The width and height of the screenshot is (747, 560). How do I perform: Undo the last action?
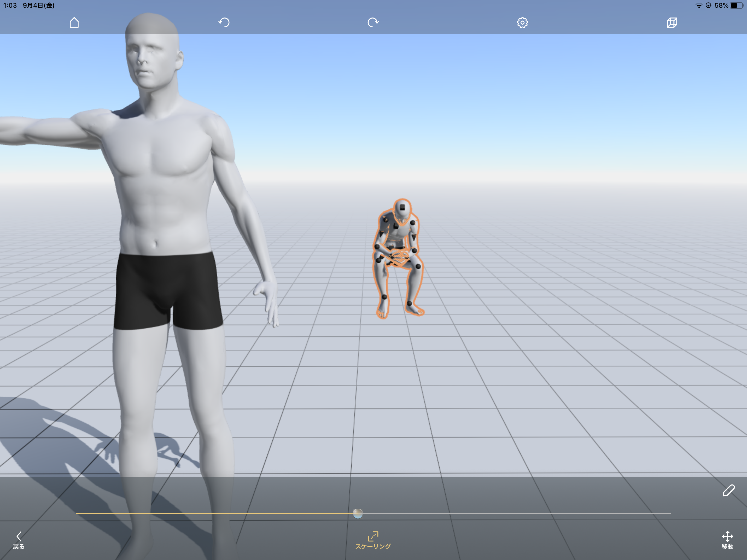224,23
